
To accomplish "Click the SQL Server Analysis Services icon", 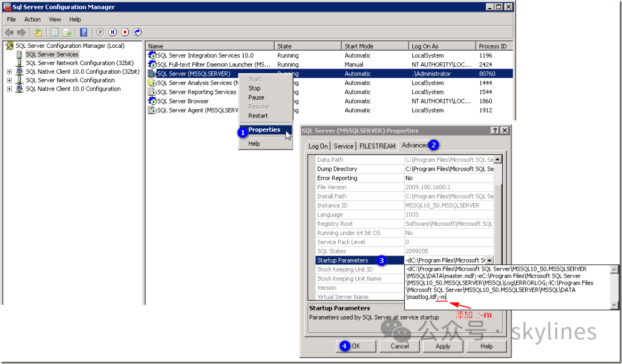I will tap(152, 83).
